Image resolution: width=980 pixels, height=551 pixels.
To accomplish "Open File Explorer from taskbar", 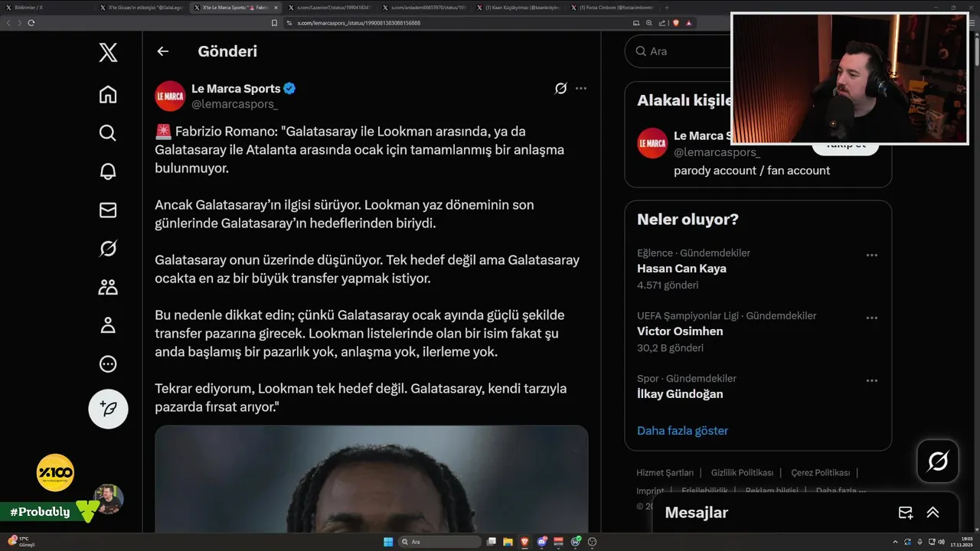I will click(508, 542).
